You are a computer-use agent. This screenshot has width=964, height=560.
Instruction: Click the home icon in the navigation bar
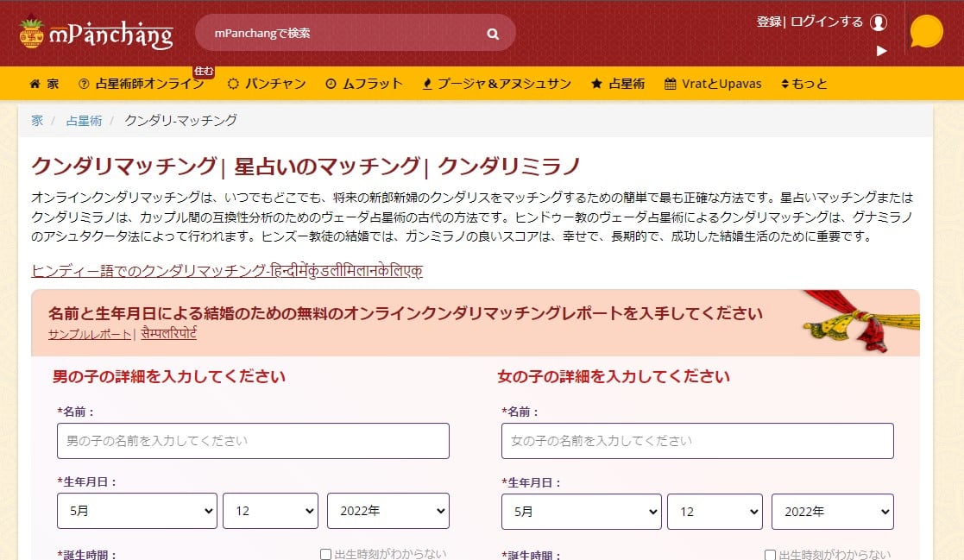[x=35, y=84]
